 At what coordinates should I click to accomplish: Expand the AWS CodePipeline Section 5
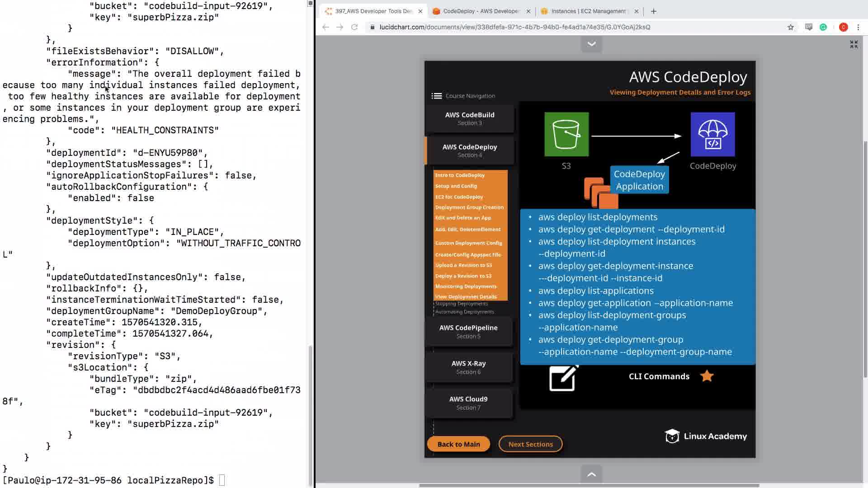pos(468,331)
